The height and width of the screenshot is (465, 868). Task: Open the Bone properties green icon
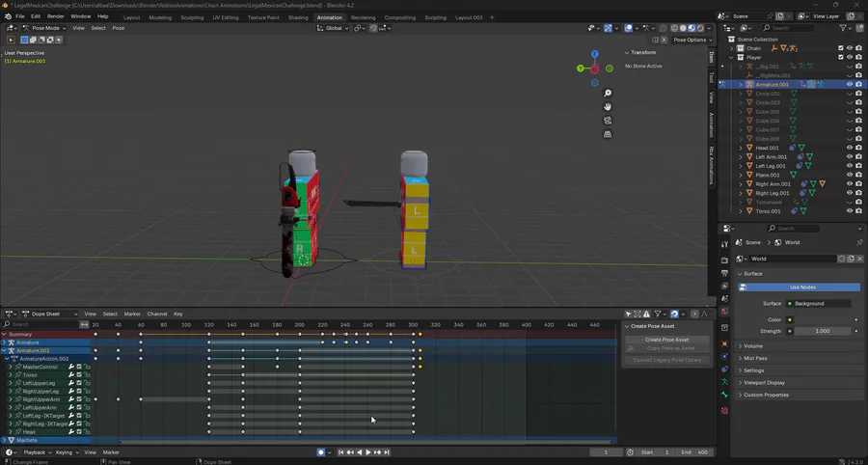tap(724, 395)
